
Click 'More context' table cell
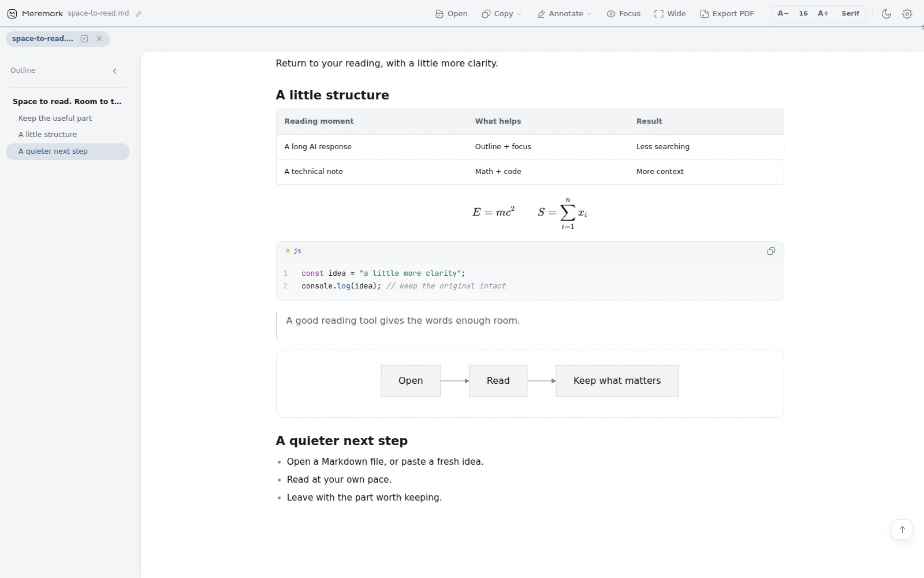[660, 172]
